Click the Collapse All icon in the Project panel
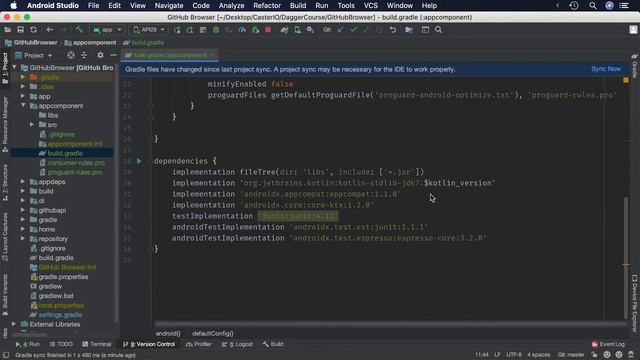 pyautogui.click(x=84, y=55)
